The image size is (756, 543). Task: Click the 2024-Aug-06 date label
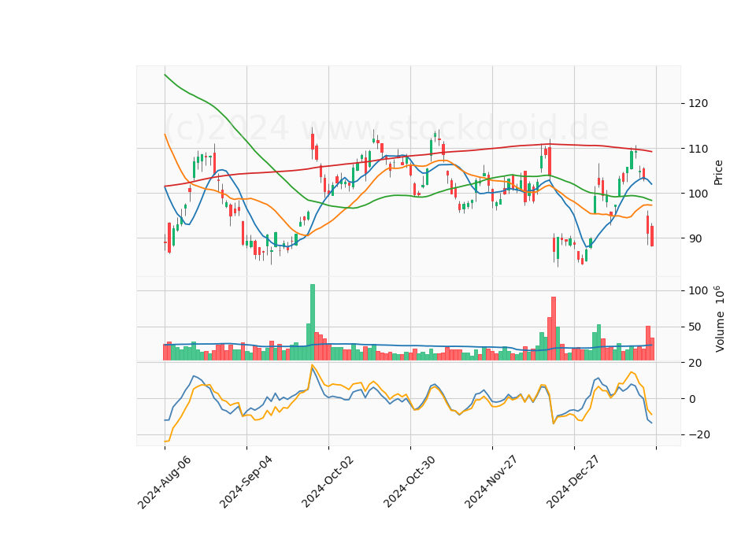click(x=164, y=482)
